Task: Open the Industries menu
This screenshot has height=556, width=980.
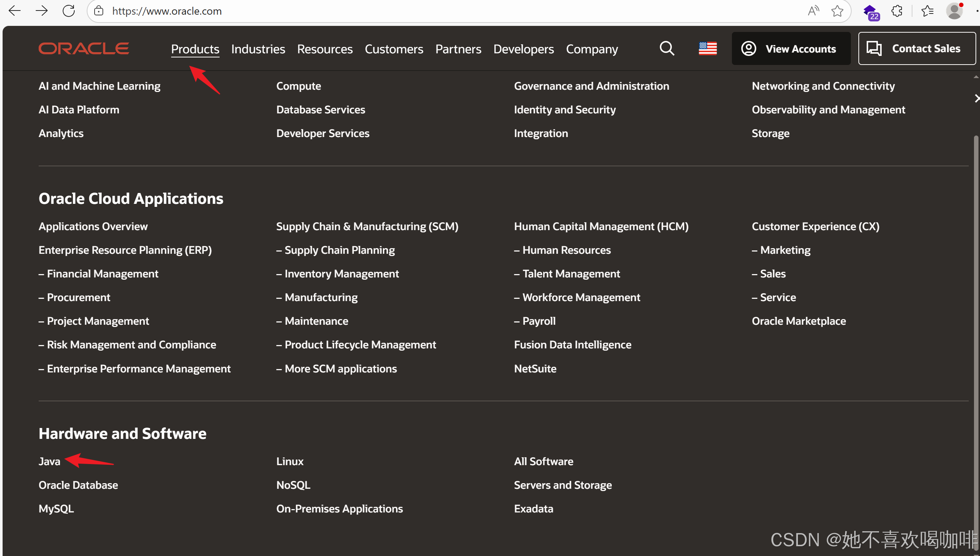Action: pos(258,49)
